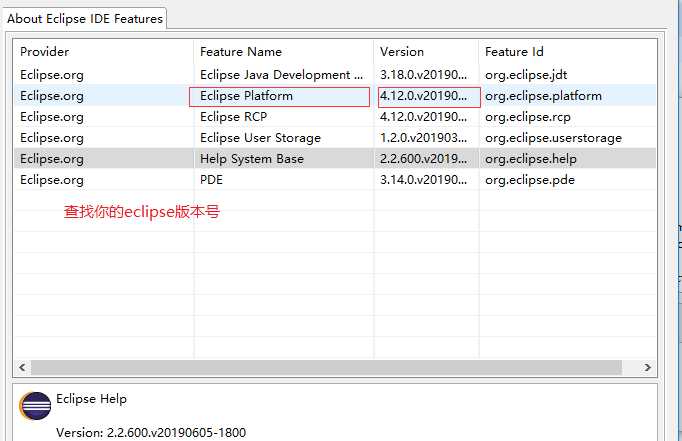This screenshot has height=441, width=682.
Task: Click org.eclipse.platform feature id
Action: coord(543,96)
